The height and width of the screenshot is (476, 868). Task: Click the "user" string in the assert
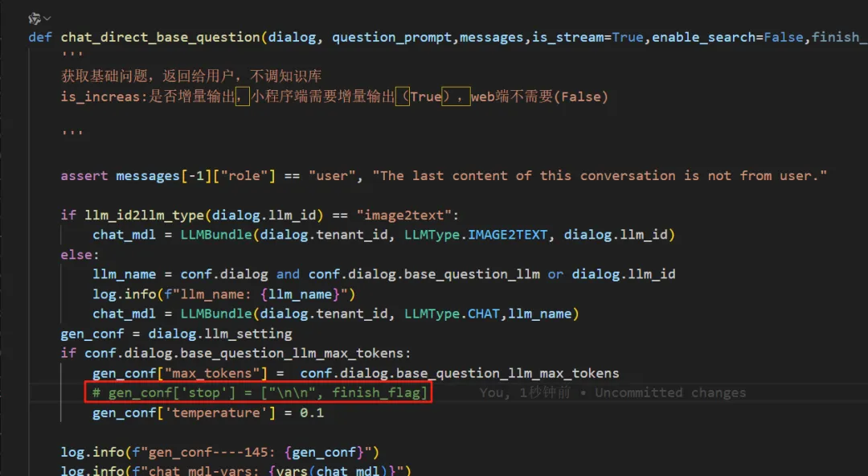[x=332, y=176]
